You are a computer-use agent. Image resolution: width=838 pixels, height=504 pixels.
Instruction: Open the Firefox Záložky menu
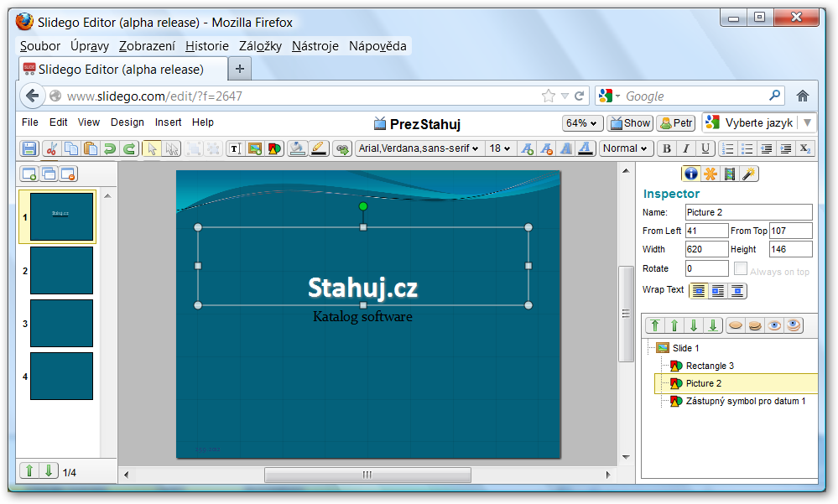pos(260,46)
